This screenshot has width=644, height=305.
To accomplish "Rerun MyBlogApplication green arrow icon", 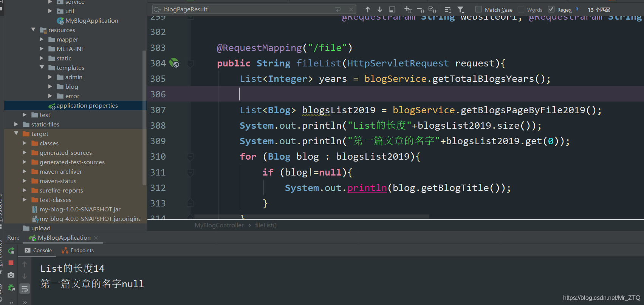I will 11,251.
